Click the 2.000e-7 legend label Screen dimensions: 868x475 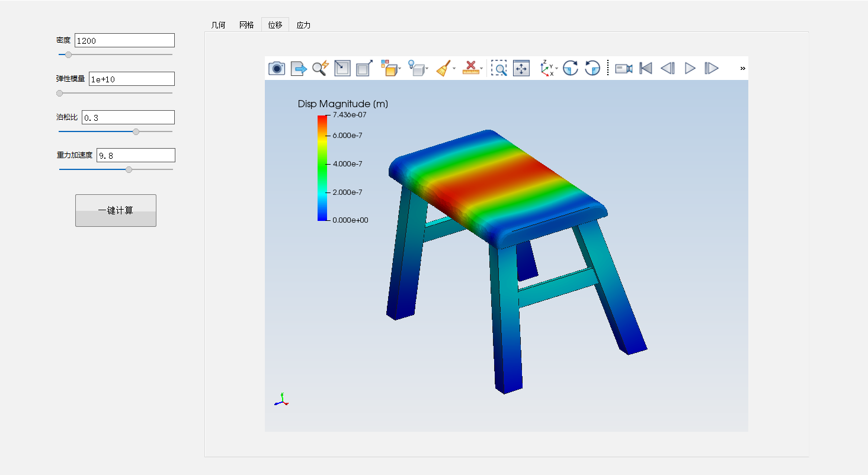[x=347, y=192]
